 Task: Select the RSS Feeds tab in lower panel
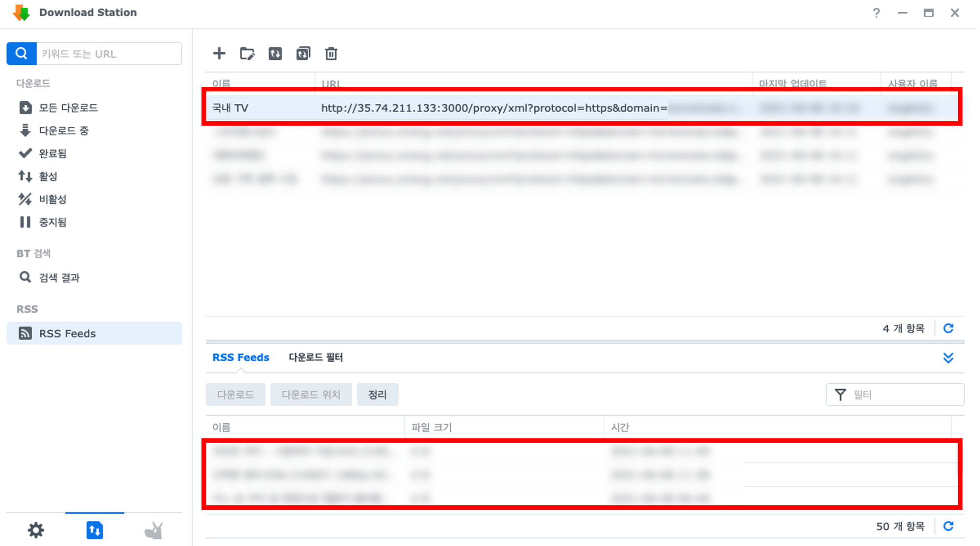pos(241,357)
